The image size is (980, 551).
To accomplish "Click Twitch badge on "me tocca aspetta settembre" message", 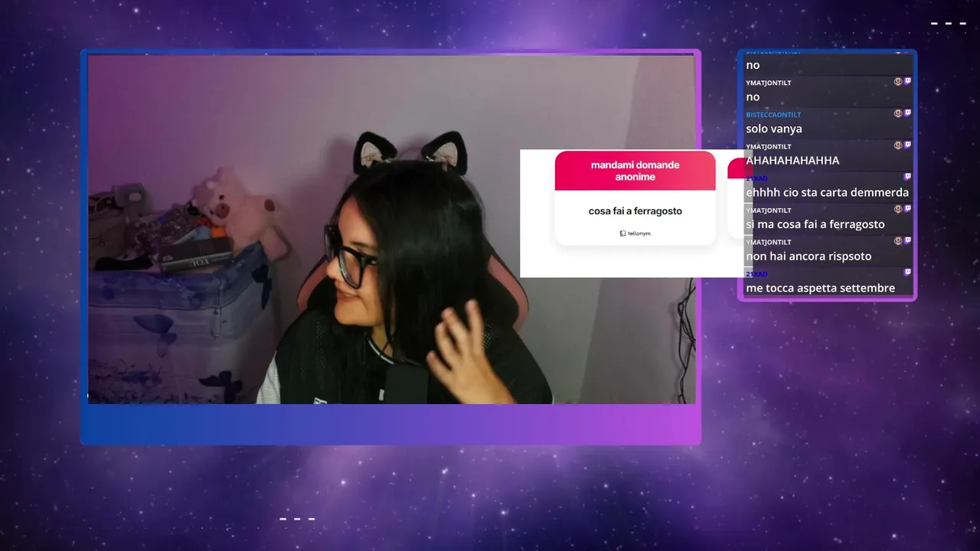I will (907, 272).
